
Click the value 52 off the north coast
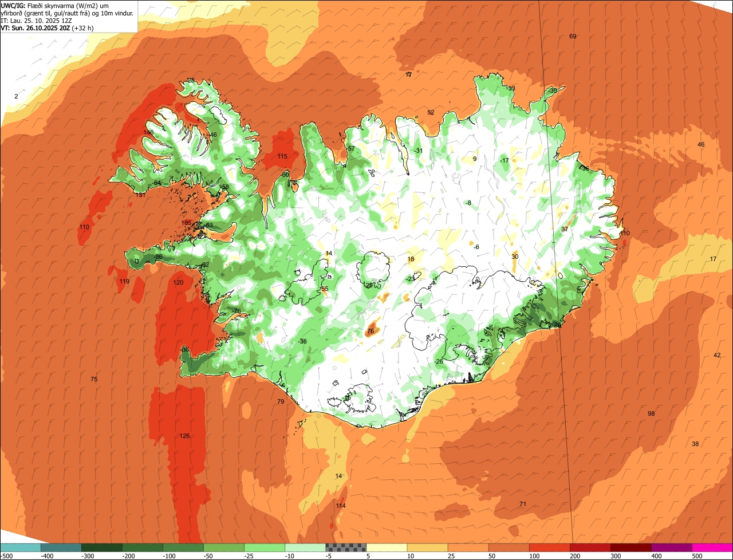[431, 112]
